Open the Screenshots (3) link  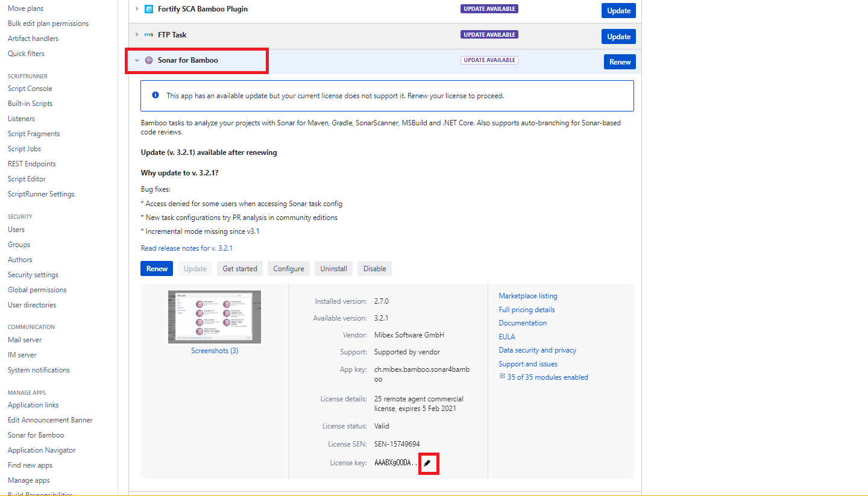[x=215, y=351]
